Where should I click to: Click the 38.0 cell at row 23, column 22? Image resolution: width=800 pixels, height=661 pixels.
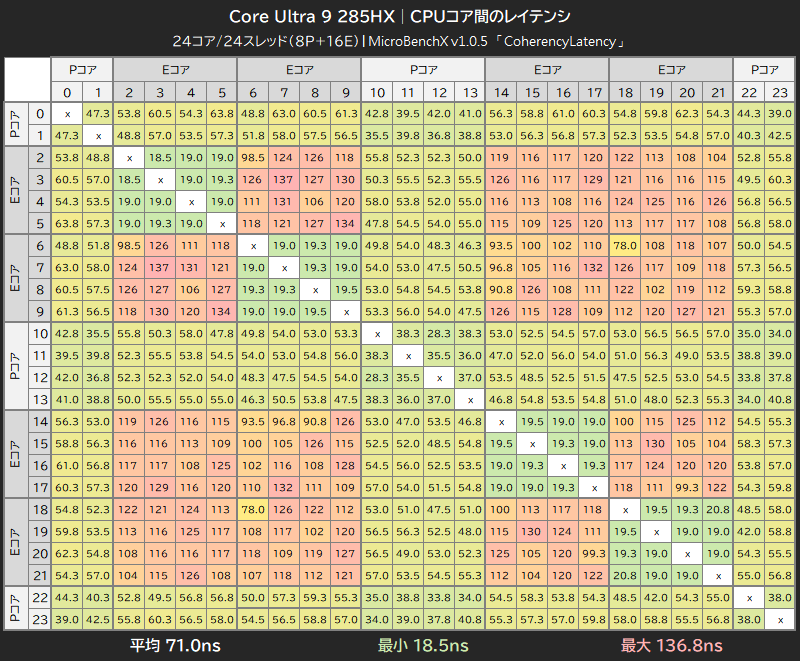748,619
